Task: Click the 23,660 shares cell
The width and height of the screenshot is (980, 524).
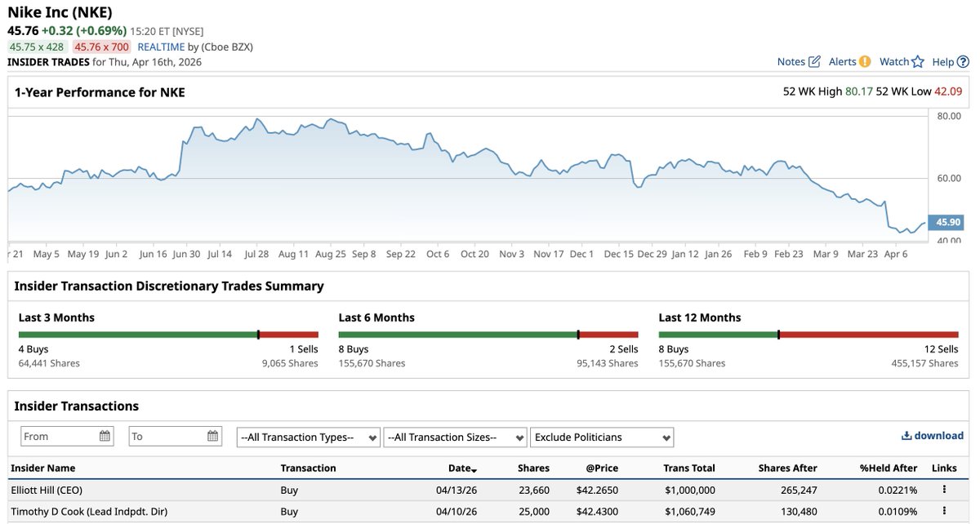Action: (x=533, y=490)
